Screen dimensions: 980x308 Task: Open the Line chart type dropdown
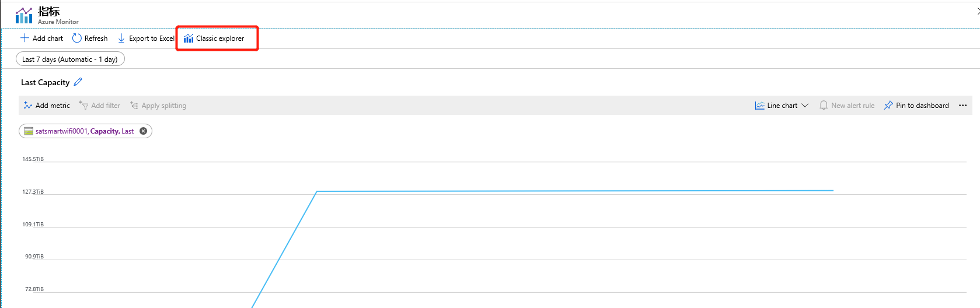tap(782, 106)
